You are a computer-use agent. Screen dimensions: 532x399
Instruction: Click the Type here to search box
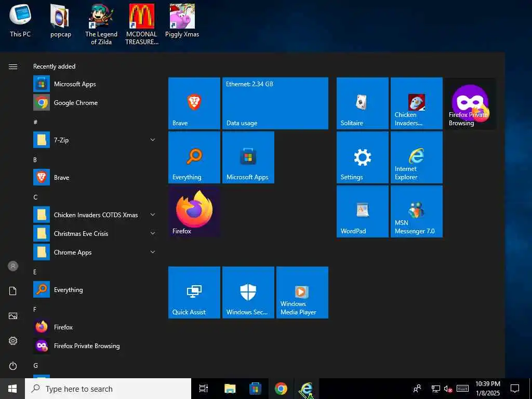click(x=108, y=389)
